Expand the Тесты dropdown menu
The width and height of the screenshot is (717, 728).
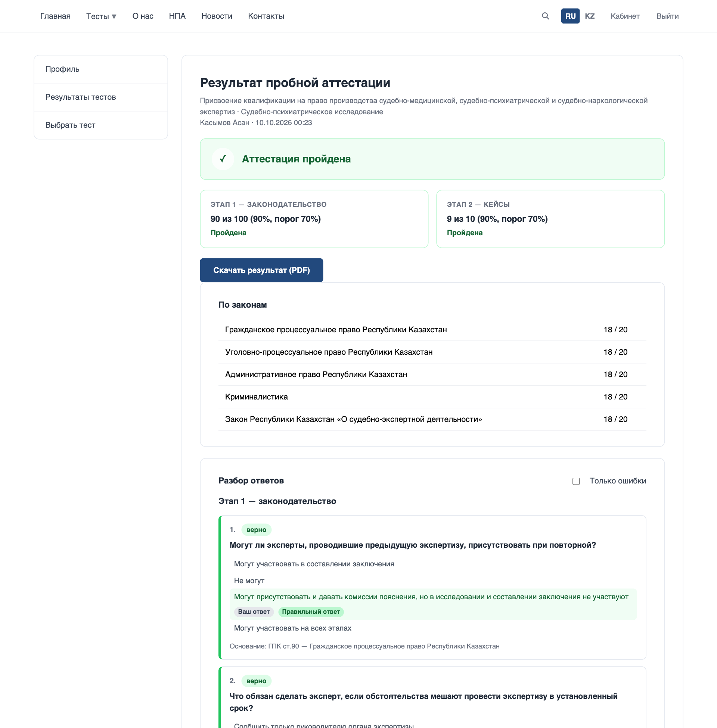coord(101,16)
